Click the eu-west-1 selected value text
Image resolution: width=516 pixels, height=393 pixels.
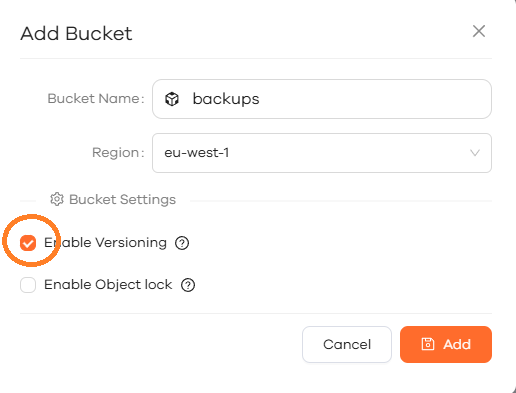[x=197, y=153]
